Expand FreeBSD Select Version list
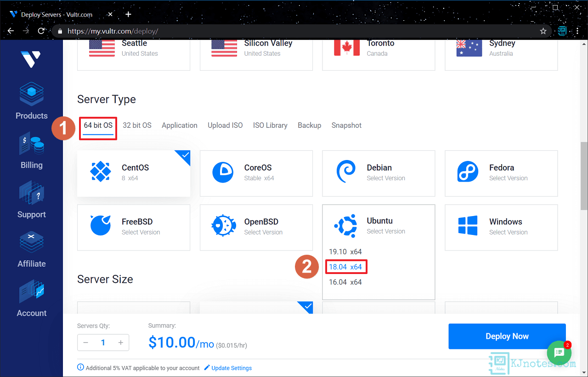Screen dimensions: 588x377 point(141,232)
